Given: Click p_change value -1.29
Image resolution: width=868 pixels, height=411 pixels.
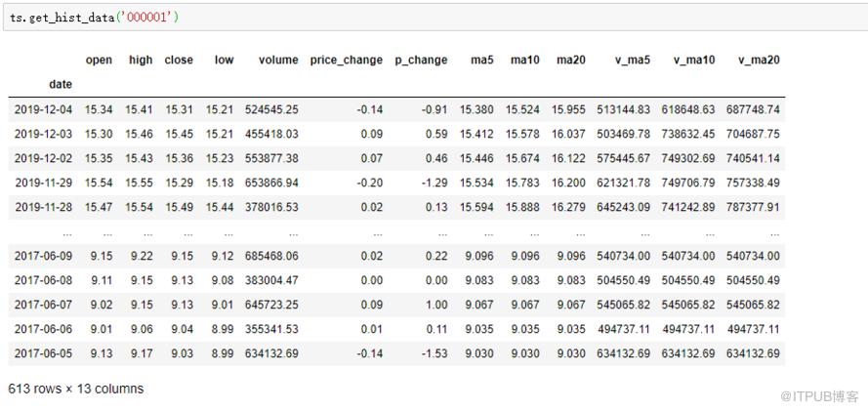Looking at the screenshot, I should point(434,183).
